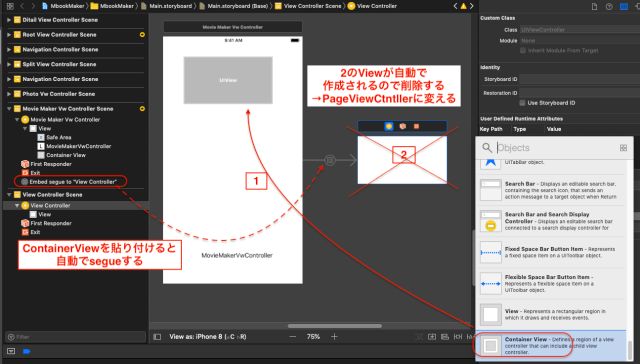Screen dimensions: 640x364
Task: Select Main.storyboard (Base) in jump bar
Action: pos(233,6)
